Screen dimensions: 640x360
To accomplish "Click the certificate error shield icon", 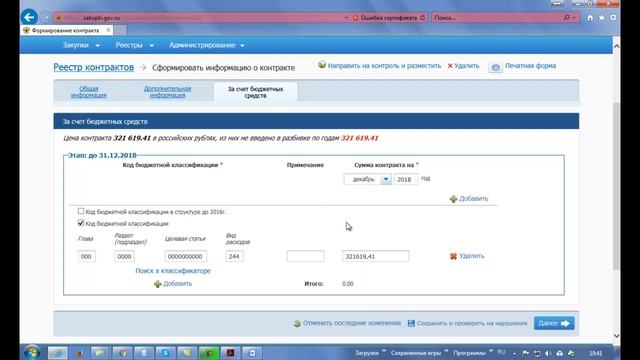I will coord(355,18).
